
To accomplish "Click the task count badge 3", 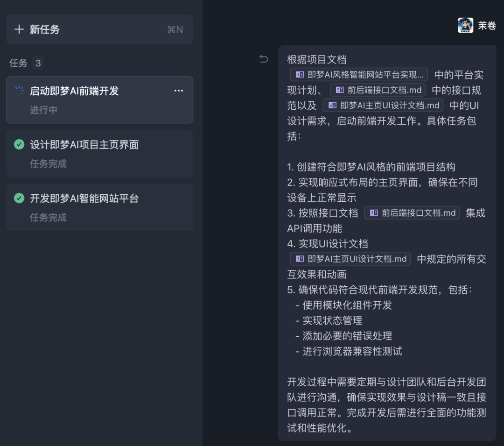I will coord(38,63).
